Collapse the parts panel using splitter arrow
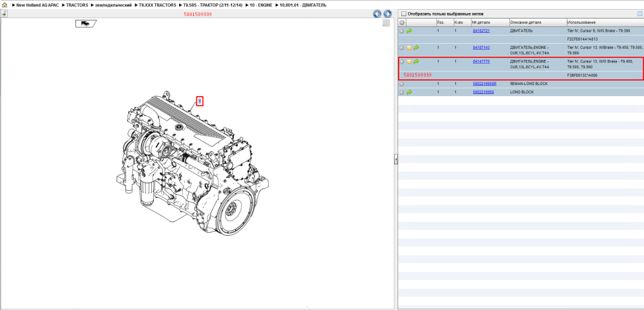 click(396, 159)
